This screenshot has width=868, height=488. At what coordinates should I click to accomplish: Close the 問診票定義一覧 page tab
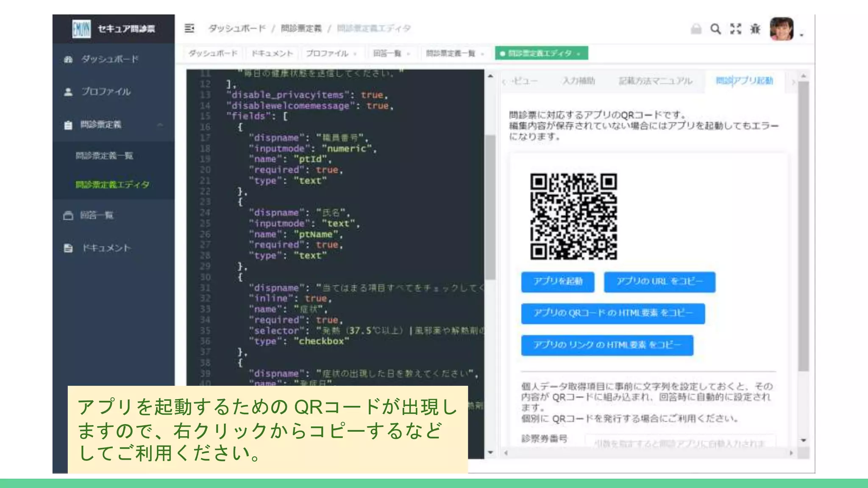(482, 54)
